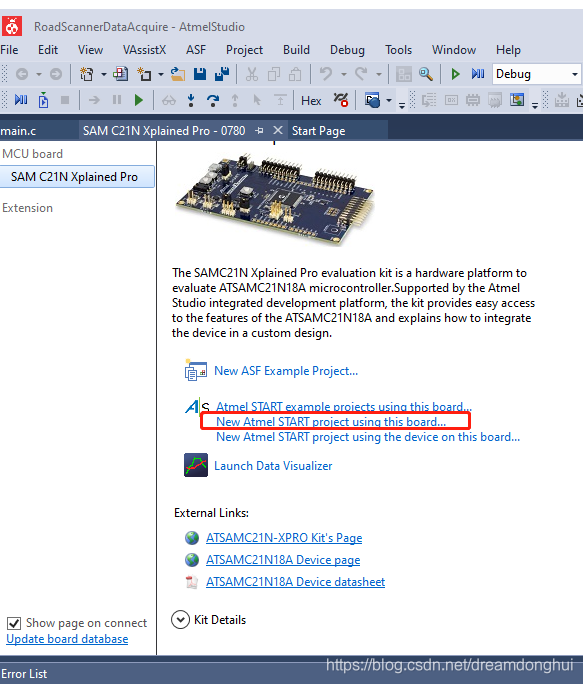Click New Atmel START project using this board
The image size is (583, 684).
(331, 422)
